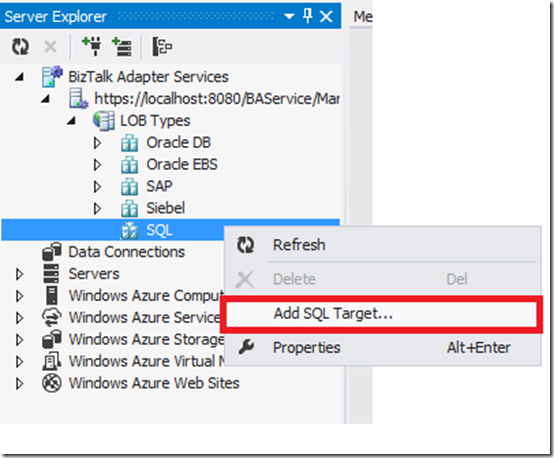Select the Windows Azure Storage label
This screenshot has width=554, height=458.
click(x=146, y=340)
